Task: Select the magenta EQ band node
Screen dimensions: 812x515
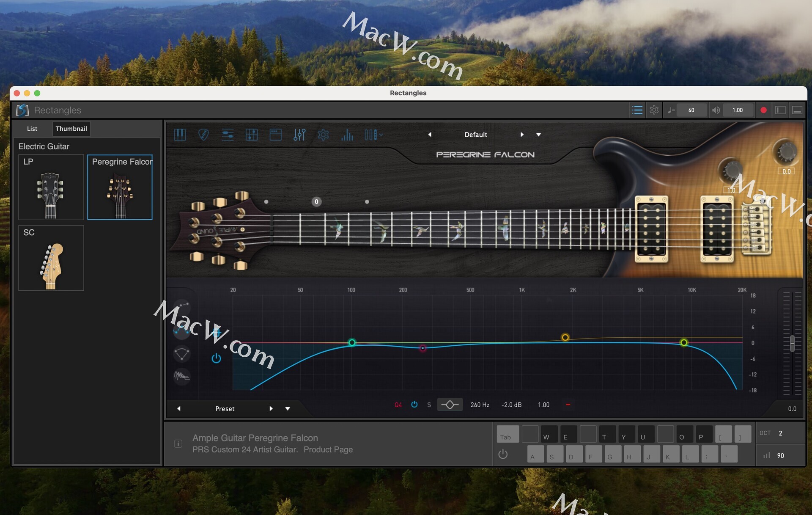Action: click(422, 348)
